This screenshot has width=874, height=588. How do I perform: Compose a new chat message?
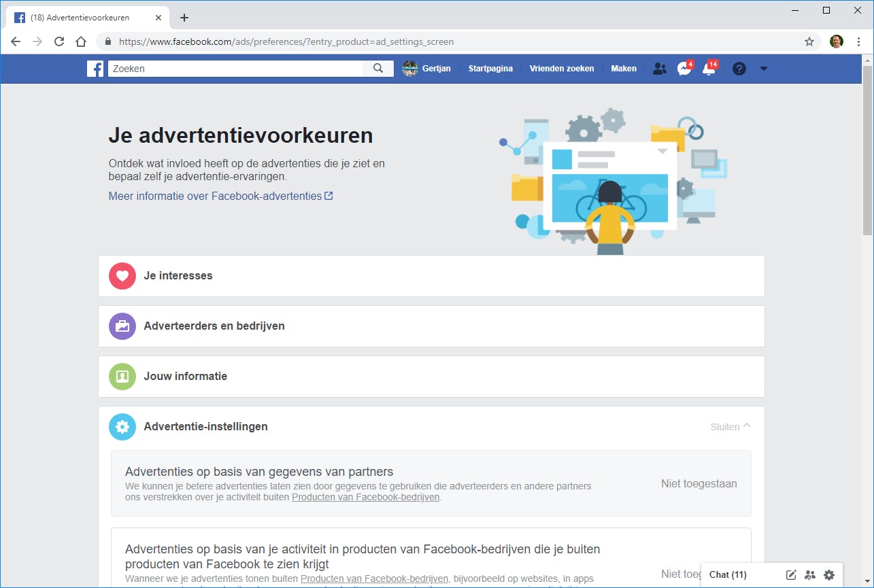coord(791,575)
